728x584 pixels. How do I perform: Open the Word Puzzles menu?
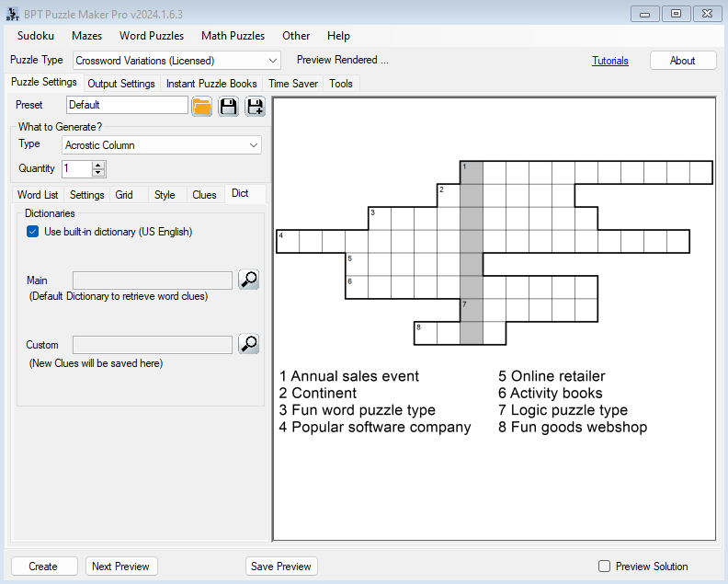pos(152,36)
